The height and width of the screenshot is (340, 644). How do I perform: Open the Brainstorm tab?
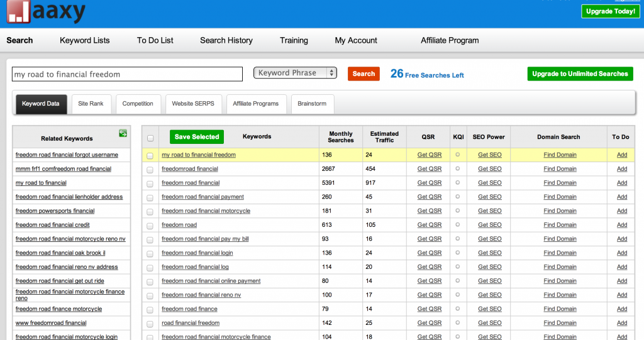[312, 104]
